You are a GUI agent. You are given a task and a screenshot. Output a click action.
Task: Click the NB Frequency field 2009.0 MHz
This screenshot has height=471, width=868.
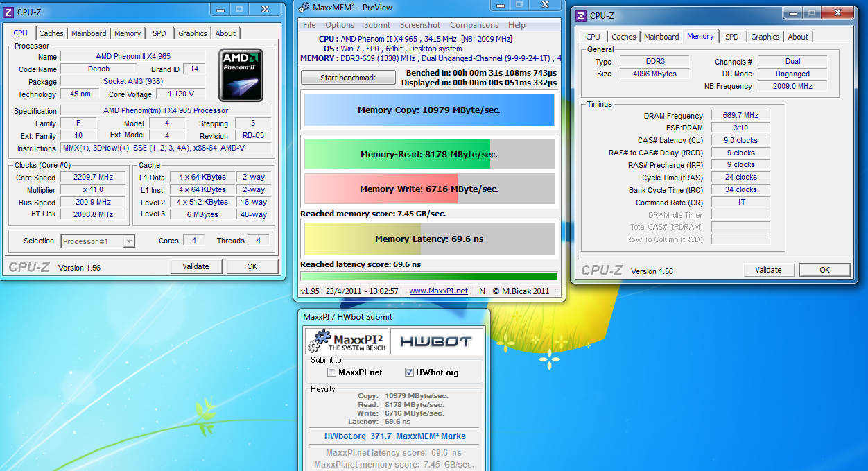point(792,86)
